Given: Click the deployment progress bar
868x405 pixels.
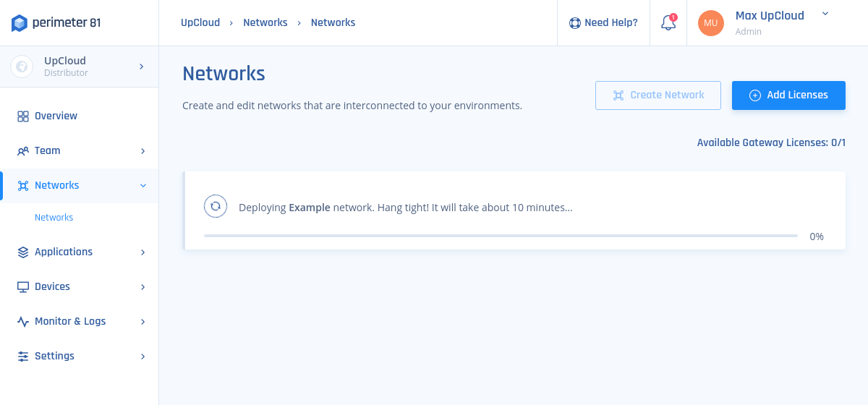Looking at the screenshot, I should coord(501,236).
